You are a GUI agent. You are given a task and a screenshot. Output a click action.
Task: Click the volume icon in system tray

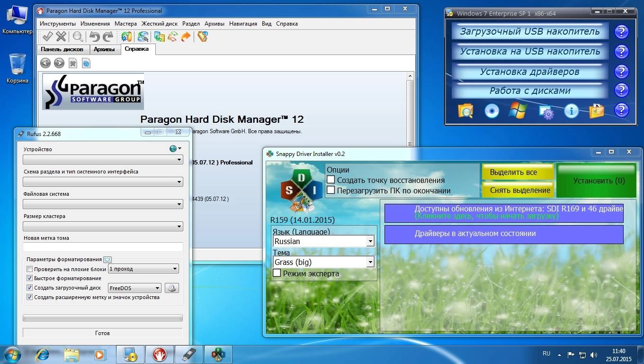[x=594, y=355]
